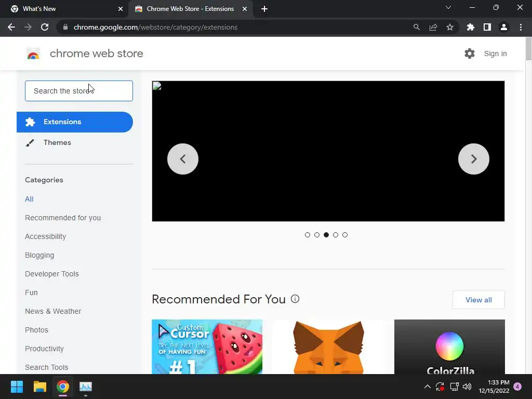
Task: Open web store settings gear
Action: pos(470,54)
